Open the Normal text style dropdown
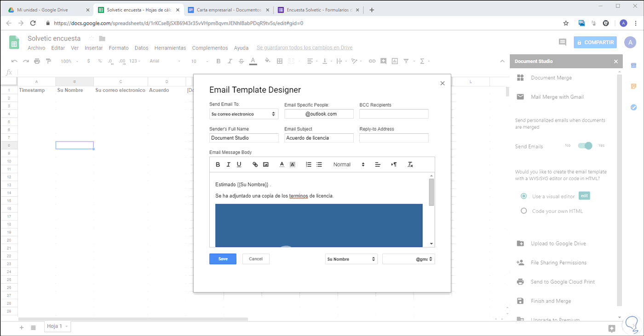Screen dimensions: 644x336 [x=348, y=165]
